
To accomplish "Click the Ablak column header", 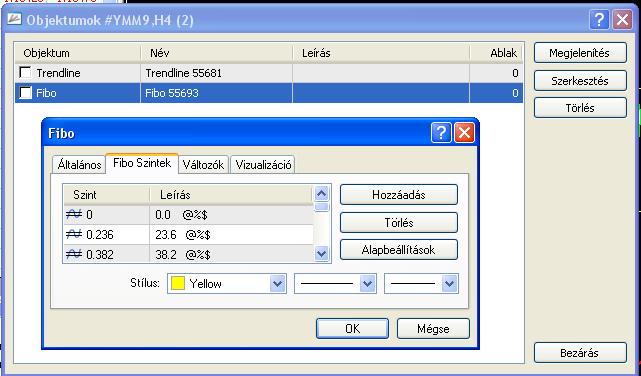I will pyautogui.click(x=496, y=53).
